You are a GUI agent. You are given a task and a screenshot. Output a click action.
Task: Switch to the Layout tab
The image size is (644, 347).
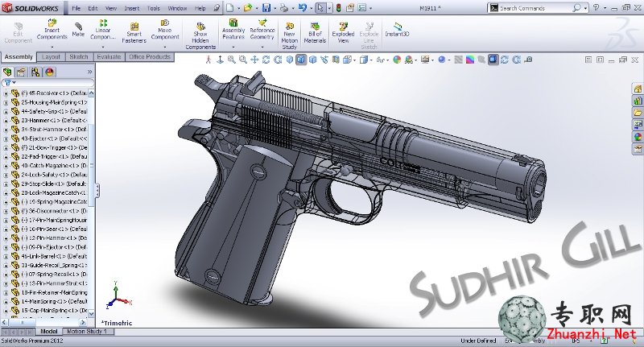click(x=51, y=57)
